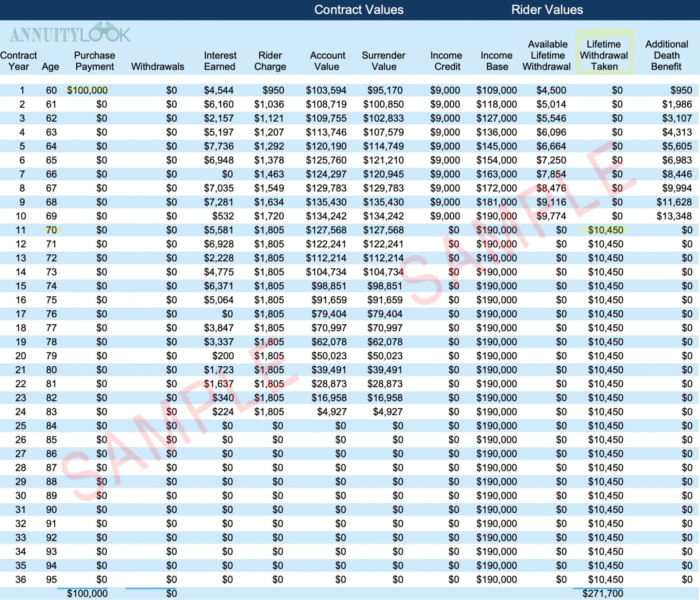Click the Available Lifetime Withdrawal column header
The width and height of the screenshot is (700, 600).
(x=547, y=56)
